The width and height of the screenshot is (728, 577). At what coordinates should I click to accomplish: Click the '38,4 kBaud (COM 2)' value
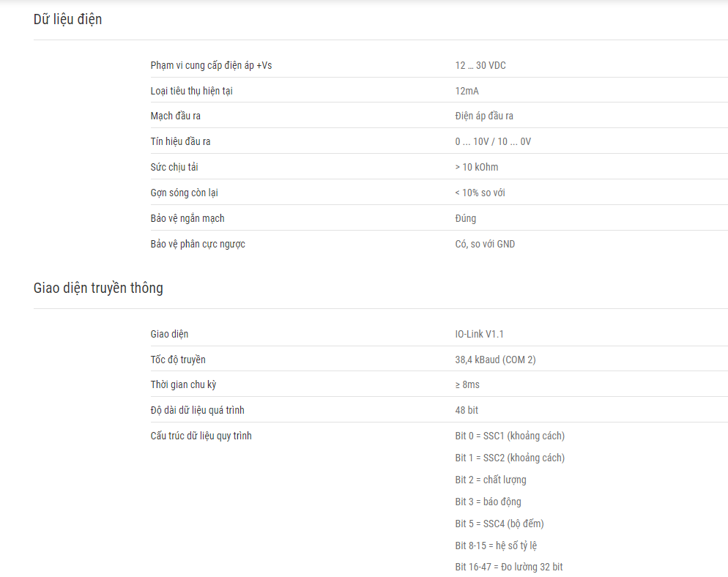[x=495, y=360]
